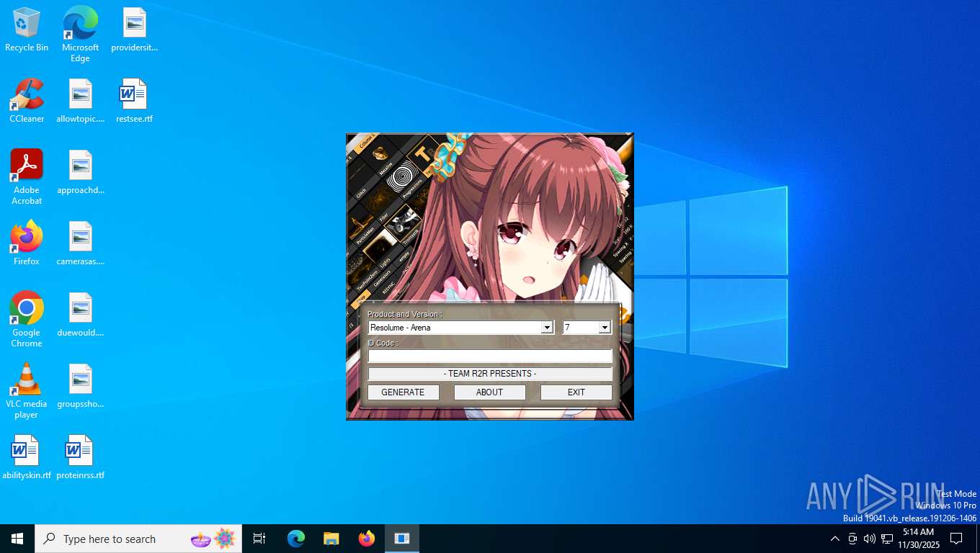Viewport: 980px width, 553px height.
Task: Open the Recycle Bin desktop icon
Action: [27, 30]
